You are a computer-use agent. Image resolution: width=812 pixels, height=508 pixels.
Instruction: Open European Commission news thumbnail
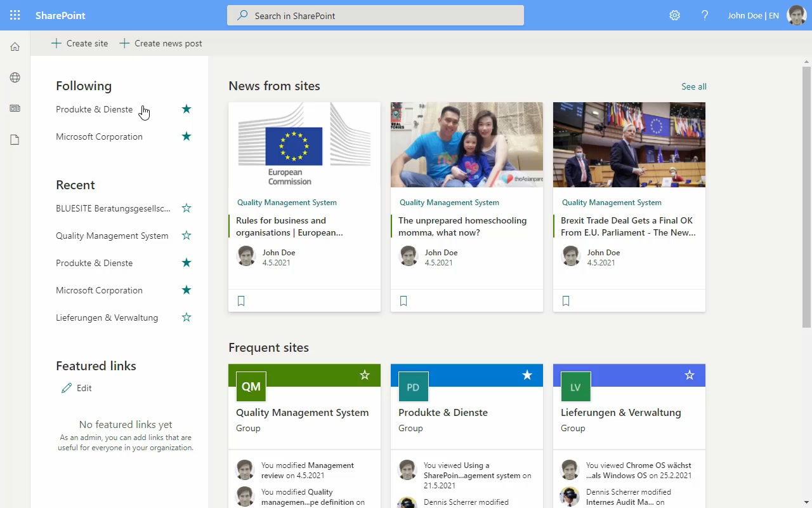tap(304, 145)
